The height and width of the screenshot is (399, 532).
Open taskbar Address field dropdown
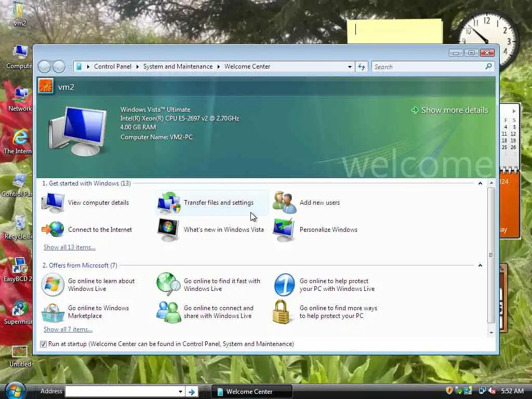(x=180, y=392)
